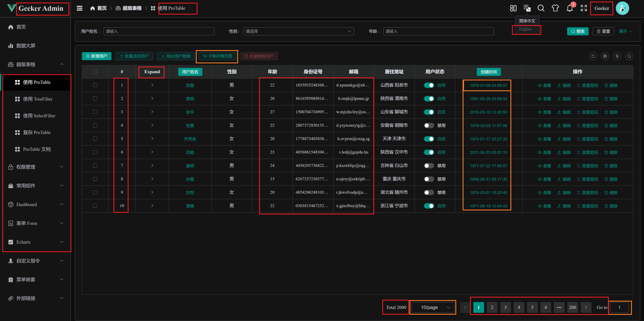Expand the 展开 search form toggle
Screen dimensions: 644x321
tap(626, 31)
